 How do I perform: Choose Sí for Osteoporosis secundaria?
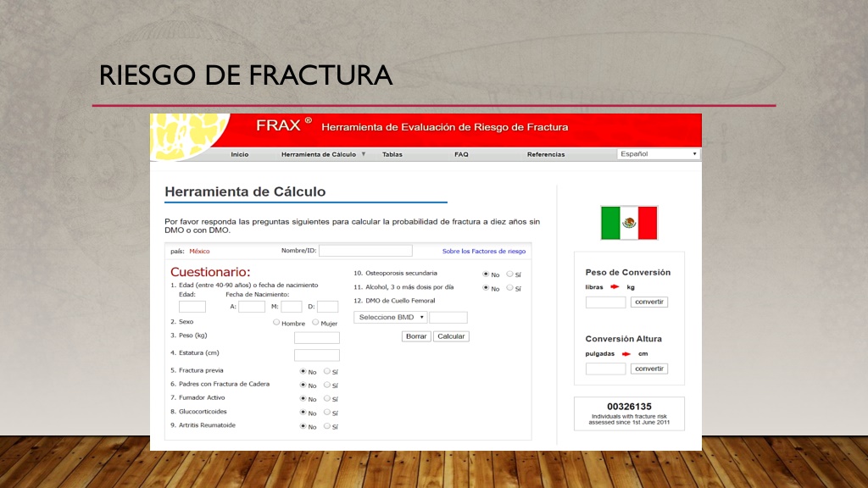click(x=509, y=274)
